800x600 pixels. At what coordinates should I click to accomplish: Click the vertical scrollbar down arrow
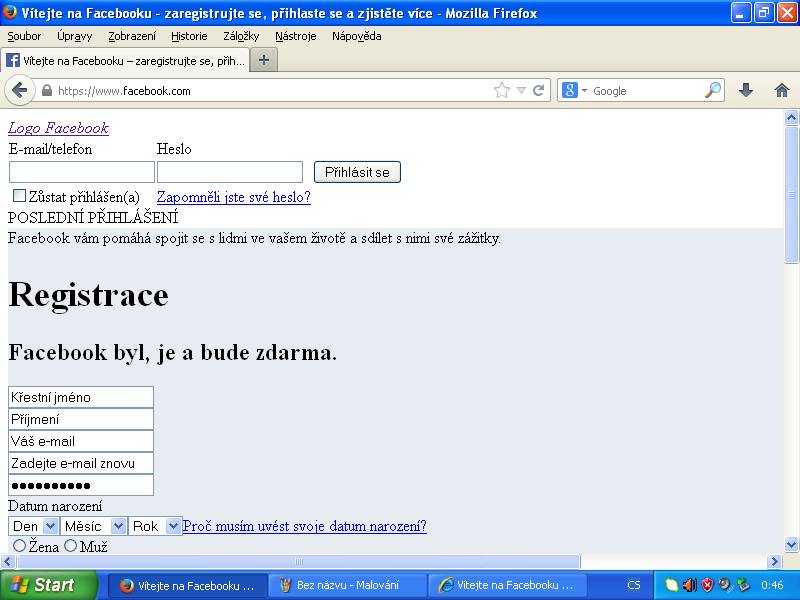[x=791, y=544]
